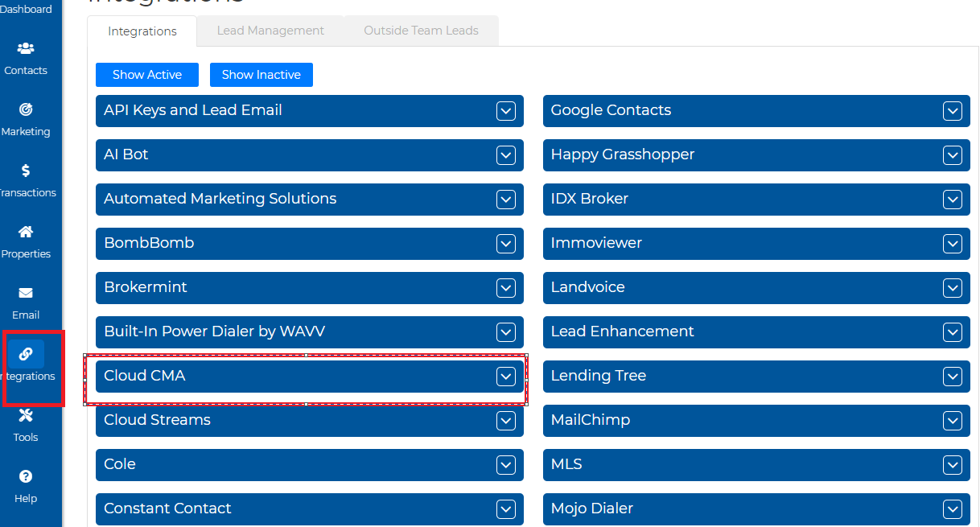Open Properties house icon in sidebar
This screenshot has height=527, width=980.
click(x=26, y=232)
